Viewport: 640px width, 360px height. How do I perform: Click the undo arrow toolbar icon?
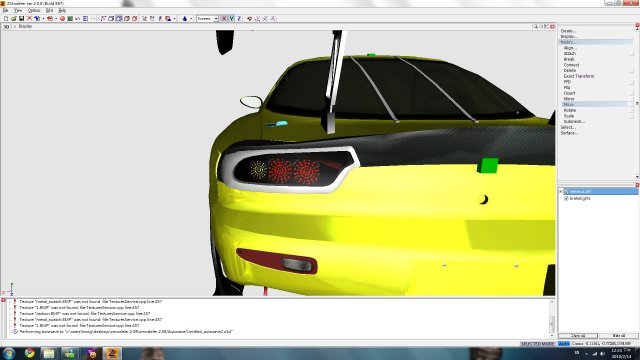click(78, 18)
